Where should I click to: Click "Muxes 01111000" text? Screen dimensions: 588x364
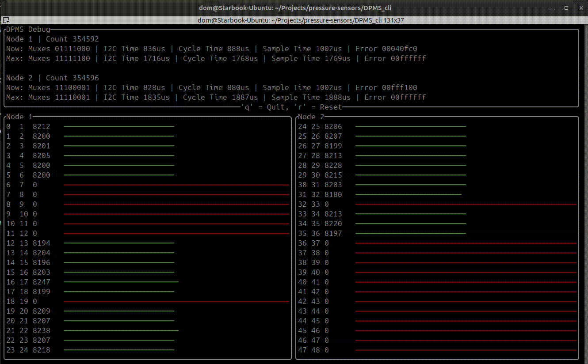click(x=59, y=49)
